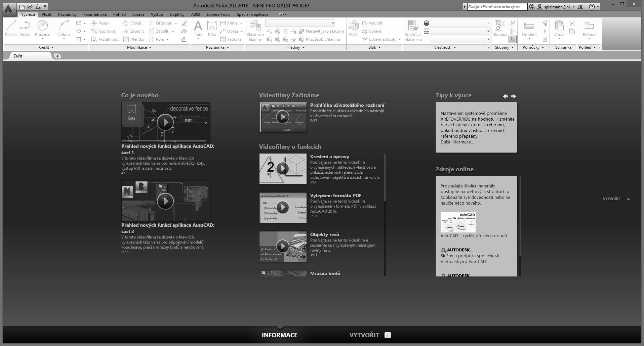Click the Autodesk Exchange X icon

(580, 7)
